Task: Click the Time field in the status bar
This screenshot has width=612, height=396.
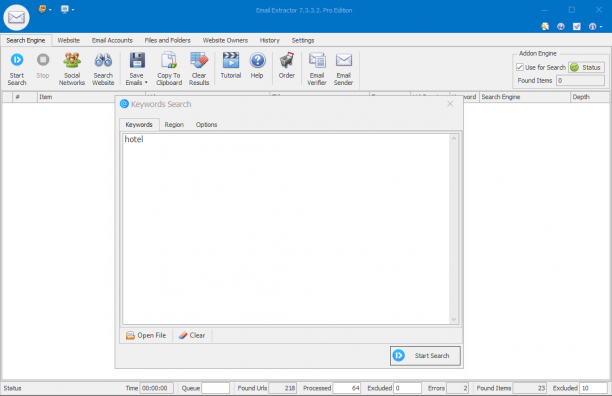Action: point(156,388)
